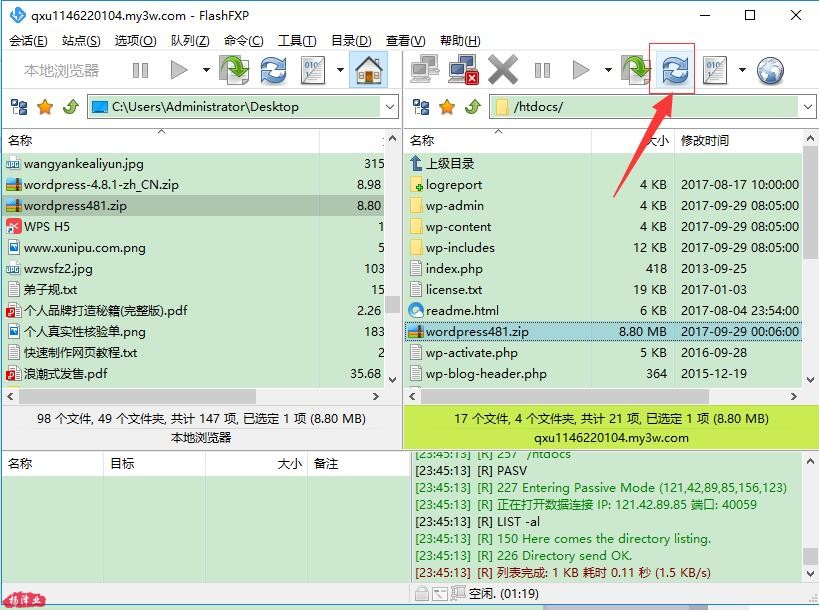
Task: Click the local pane transfer queue green arrow icon
Action: [x=234, y=70]
